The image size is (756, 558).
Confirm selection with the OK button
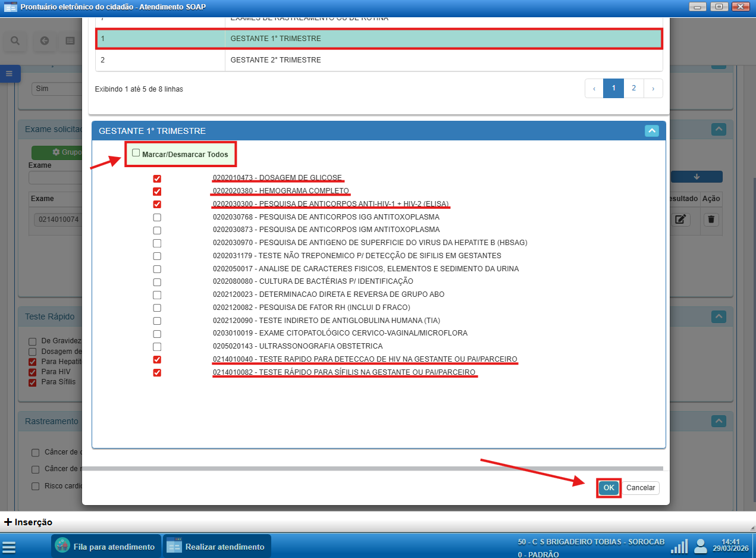[x=608, y=488]
